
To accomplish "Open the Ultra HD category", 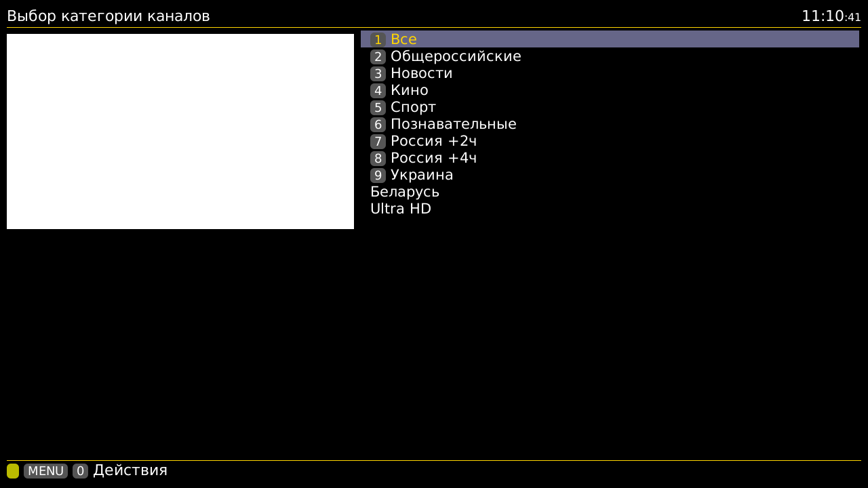I will click(x=401, y=209).
